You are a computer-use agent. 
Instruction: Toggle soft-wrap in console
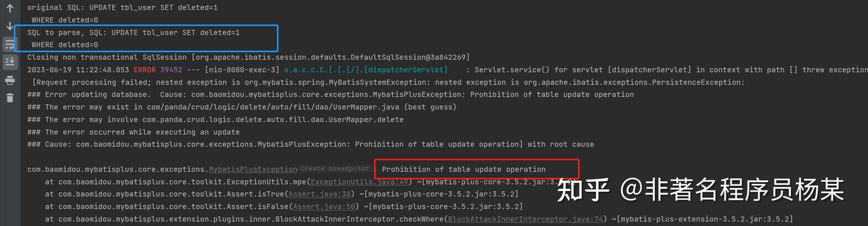(x=10, y=44)
